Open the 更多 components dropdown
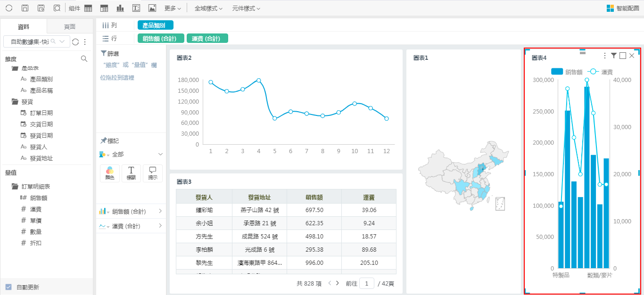Screen dimensions: 644x295 tap(173, 8)
